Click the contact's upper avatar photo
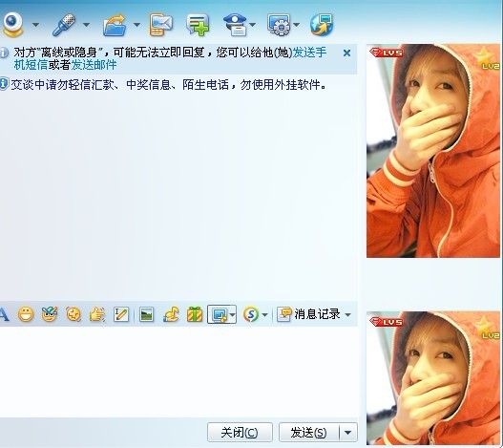 point(433,151)
